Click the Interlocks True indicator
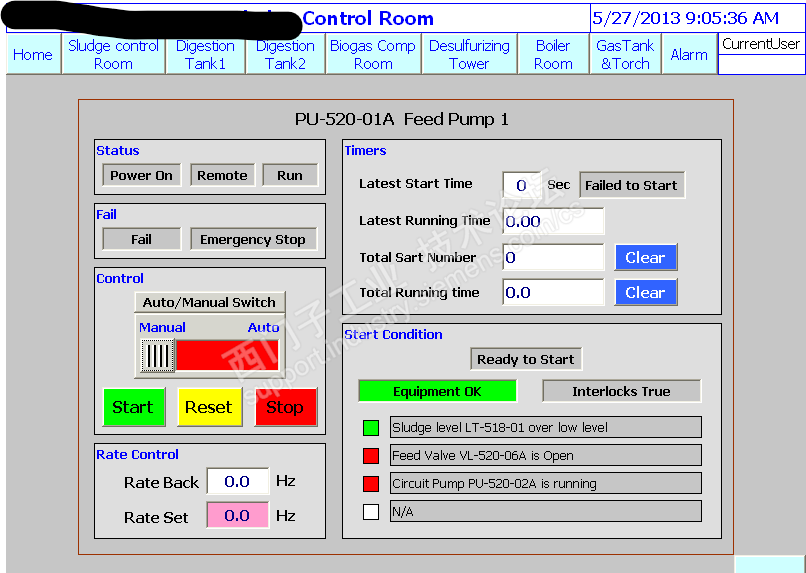Image resolution: width=806 pixels, height=573 pixels. pos(621,391)
